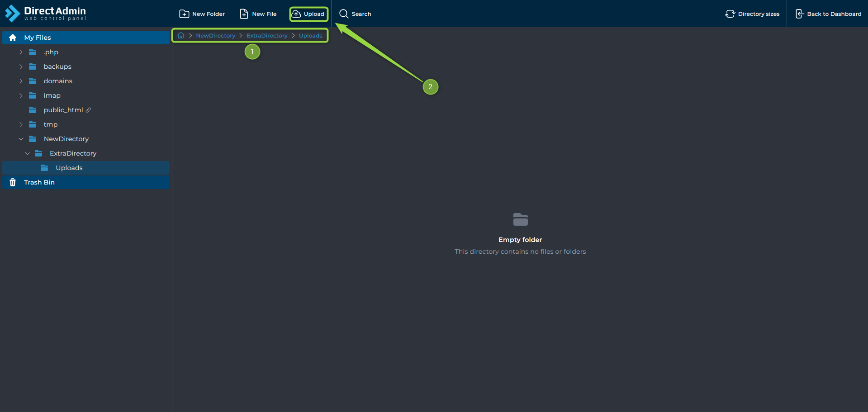Click the imap folder icon
The height and width of the screenshot is (412, 868).
pyautogui.click(x=33, y=95)
